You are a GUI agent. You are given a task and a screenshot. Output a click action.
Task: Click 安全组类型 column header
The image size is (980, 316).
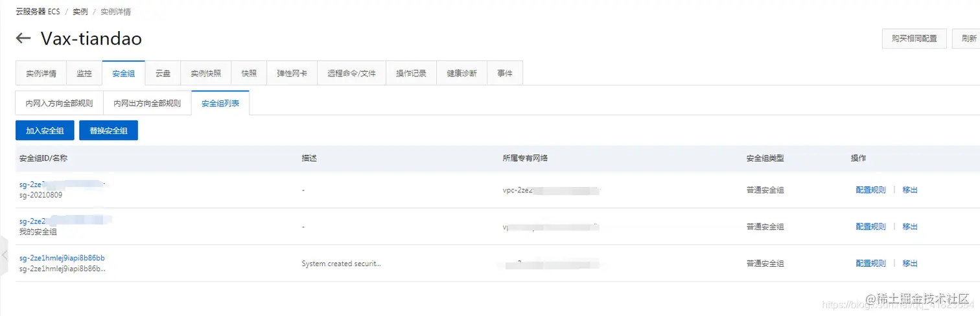coord(765,158)
